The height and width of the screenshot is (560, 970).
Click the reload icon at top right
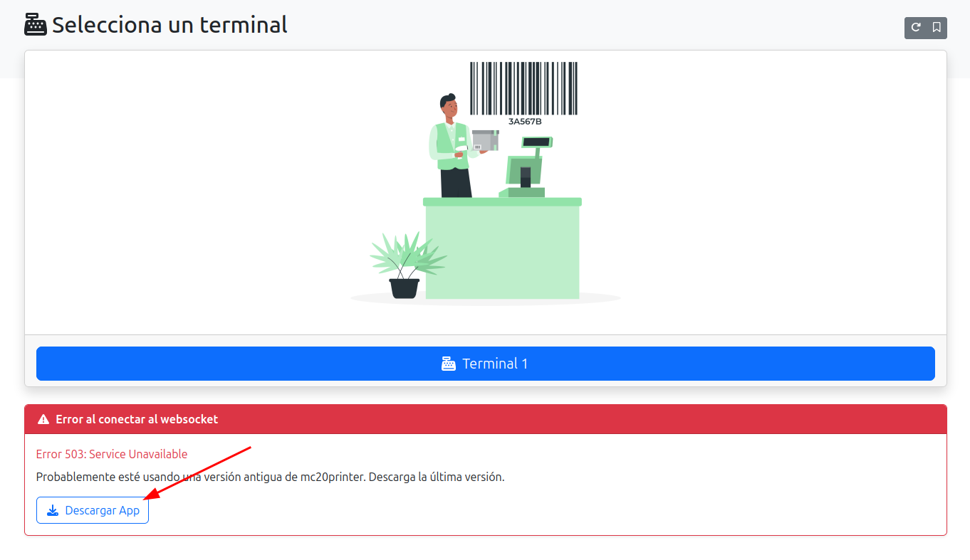[916, 28]
